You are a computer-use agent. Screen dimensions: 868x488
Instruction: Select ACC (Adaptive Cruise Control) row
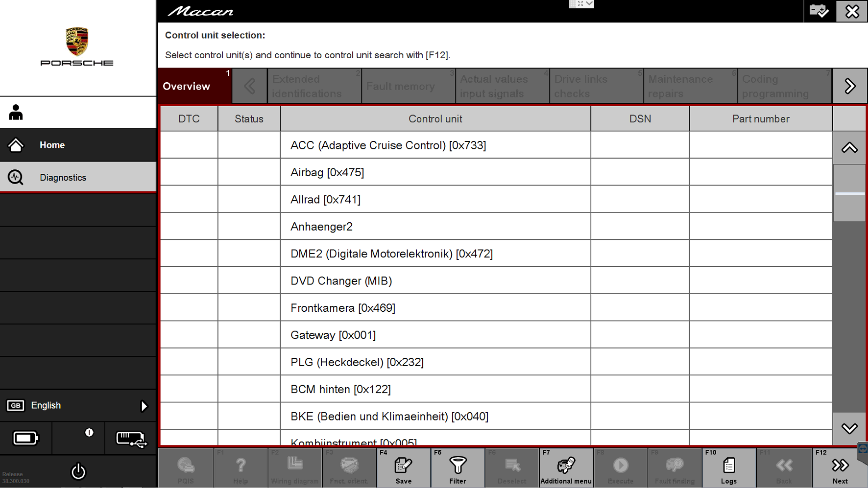coord(496,145)
